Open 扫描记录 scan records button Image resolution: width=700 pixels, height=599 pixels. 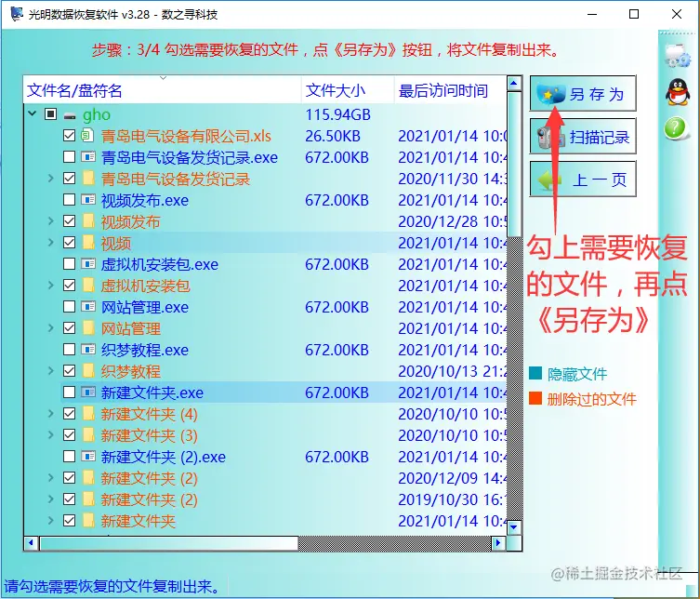583,137
